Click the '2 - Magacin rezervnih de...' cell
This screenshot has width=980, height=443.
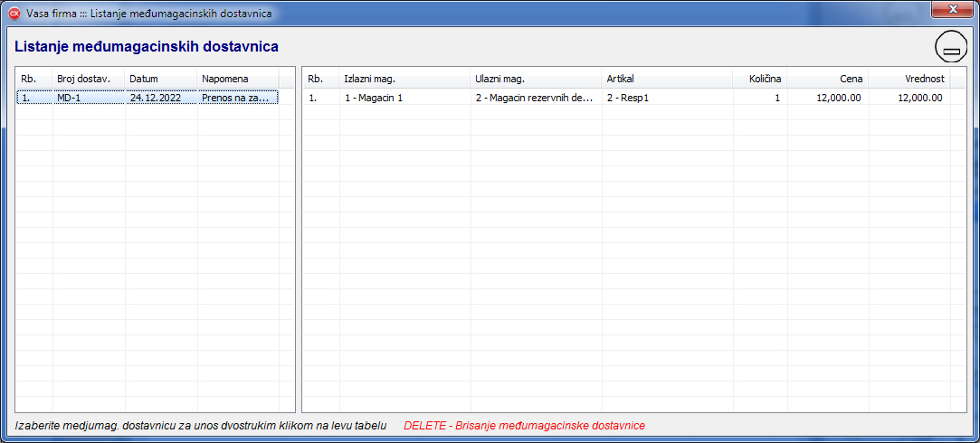[x=537, y=98]
